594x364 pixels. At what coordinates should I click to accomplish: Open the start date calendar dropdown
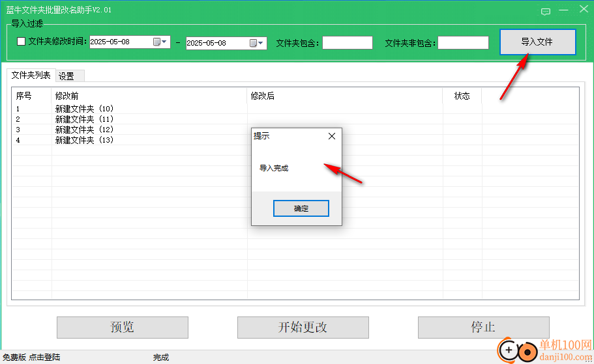(x=160, y=42)
